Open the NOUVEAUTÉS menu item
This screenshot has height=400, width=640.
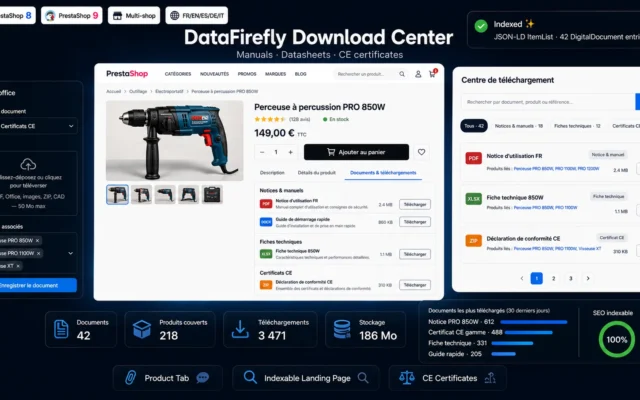coord(214,74)
